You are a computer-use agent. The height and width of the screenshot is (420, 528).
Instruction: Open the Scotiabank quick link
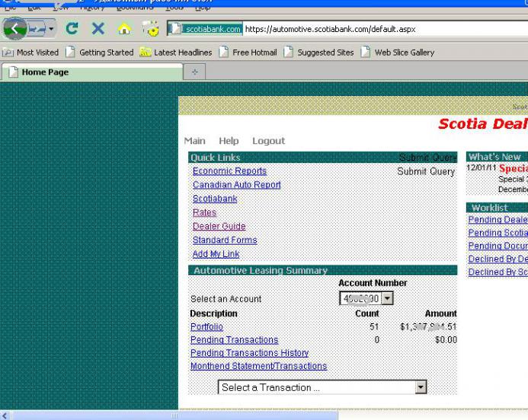[215, 199]
